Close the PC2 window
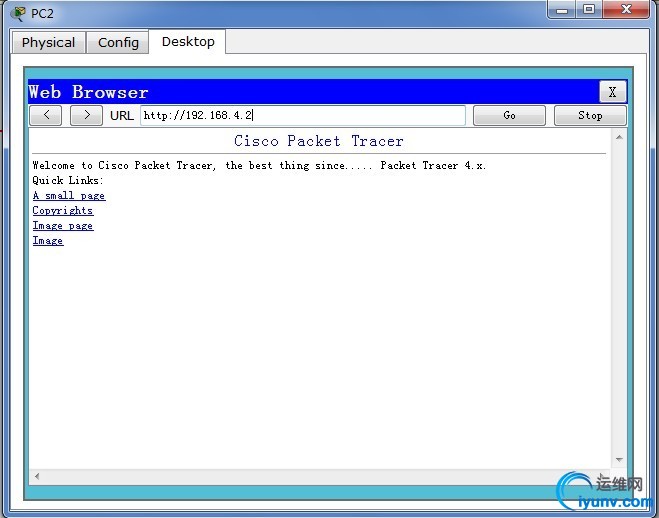 tap(626, 10)
